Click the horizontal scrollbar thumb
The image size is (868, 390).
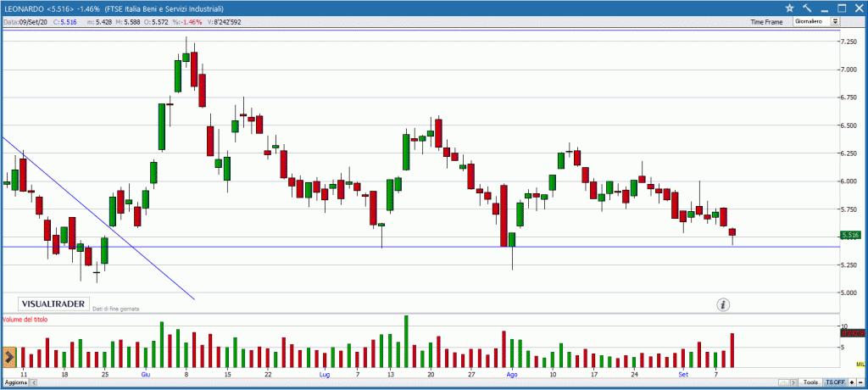783,382
